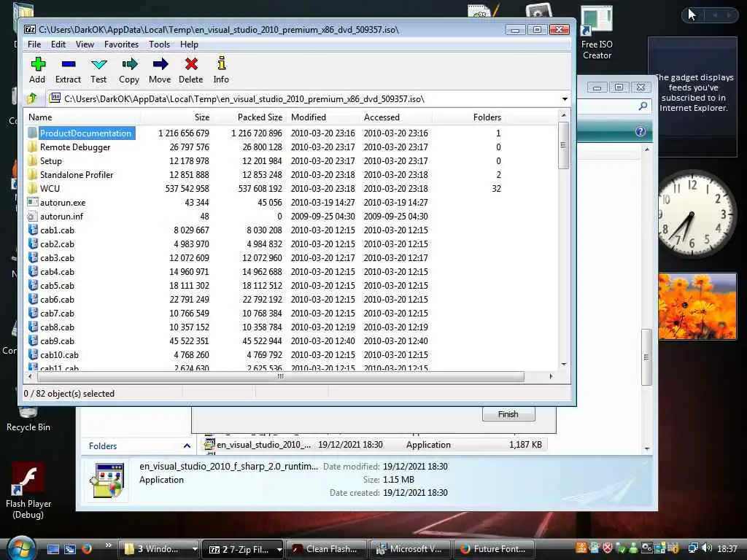Sort by the Accessed column header
The image size is (747, 560).
pyautogui.click(x=396, y=117)
